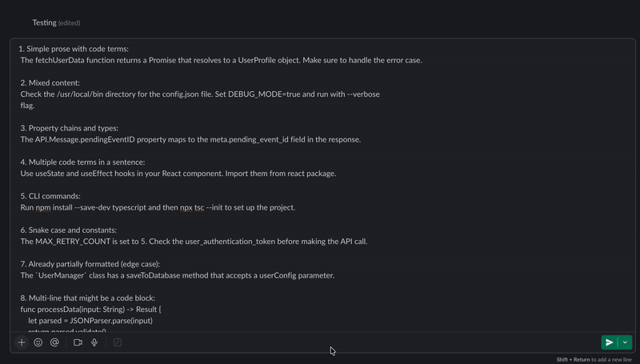Image resolution: width=640 pixels, height=364 pixels.
Task: Place cursor on "1. Simple prose with code terms:" line
Action: click(74, 49)
